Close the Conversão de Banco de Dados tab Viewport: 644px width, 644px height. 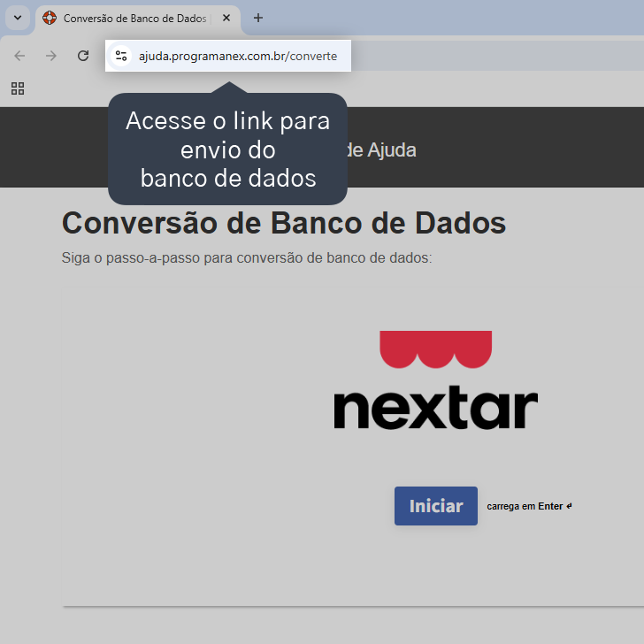pos(226,18)
